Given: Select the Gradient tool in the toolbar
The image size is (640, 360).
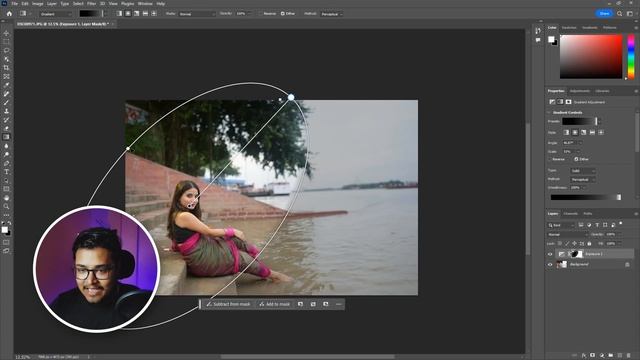Looking at the screenshot, I should [x=6, y=137].
